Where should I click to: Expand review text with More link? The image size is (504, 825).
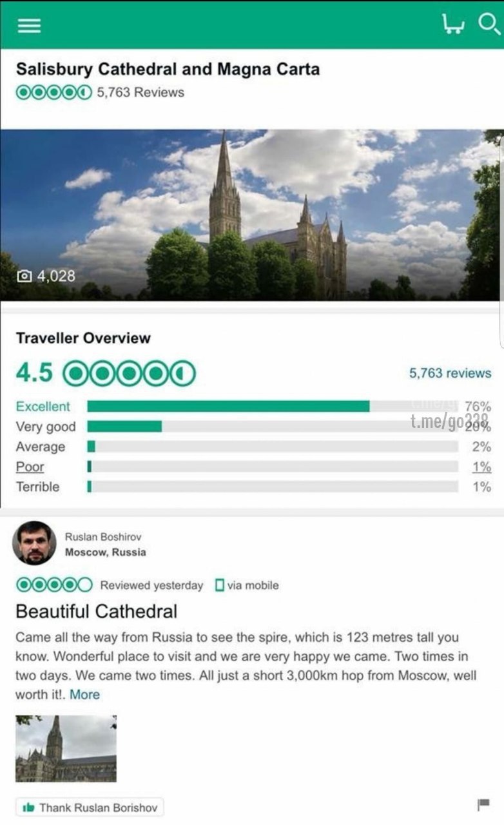(84, 695)
